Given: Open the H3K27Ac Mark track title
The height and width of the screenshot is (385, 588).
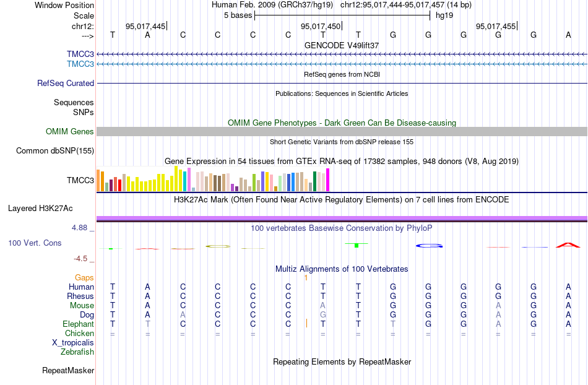Looking at the screenshot, I should click(x=342, y=199).
